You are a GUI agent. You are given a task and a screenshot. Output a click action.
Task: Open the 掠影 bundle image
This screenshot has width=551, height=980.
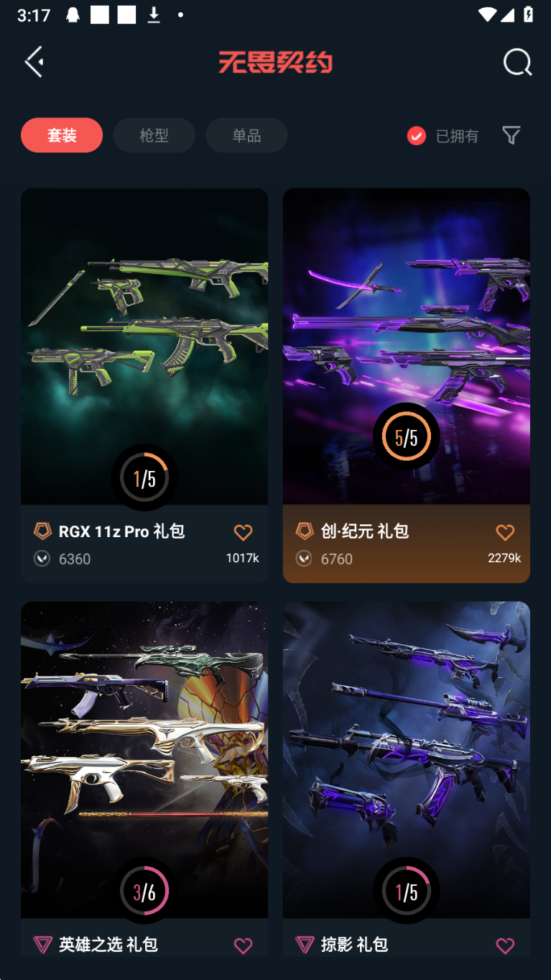point(407,759)
